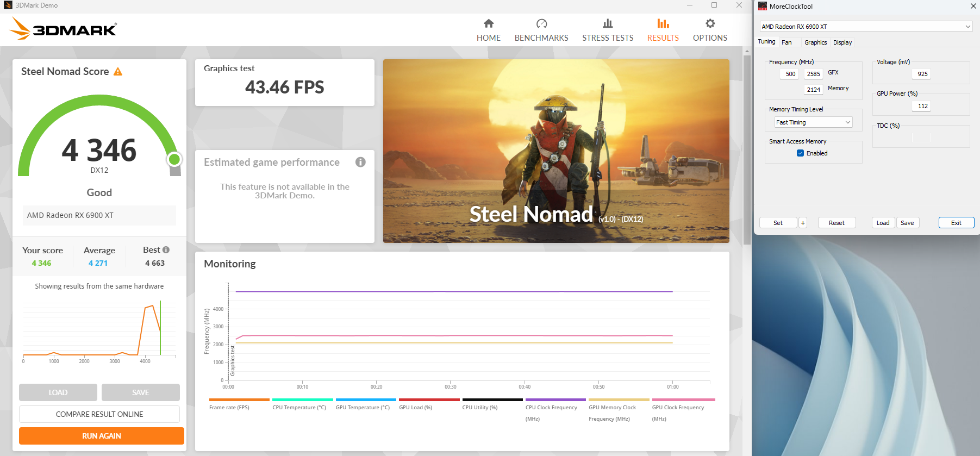Switch to the Graphics tab in MoreClockTool
The image size is (980, 456).
[815, 42]
